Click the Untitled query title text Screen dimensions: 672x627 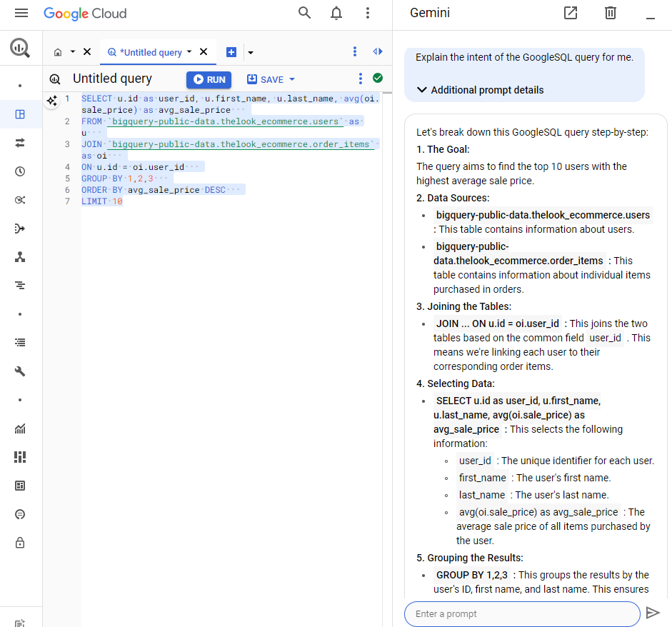pos(112,79)
